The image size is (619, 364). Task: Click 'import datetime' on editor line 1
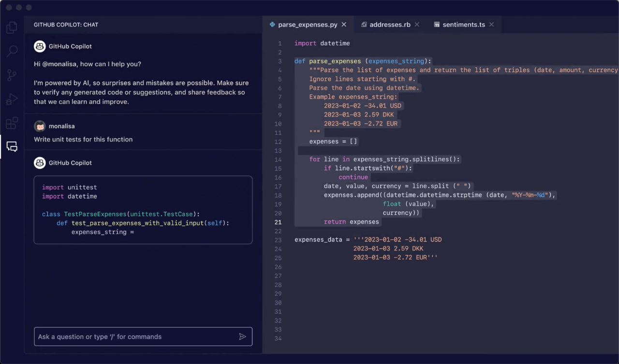tap(322, 44)
